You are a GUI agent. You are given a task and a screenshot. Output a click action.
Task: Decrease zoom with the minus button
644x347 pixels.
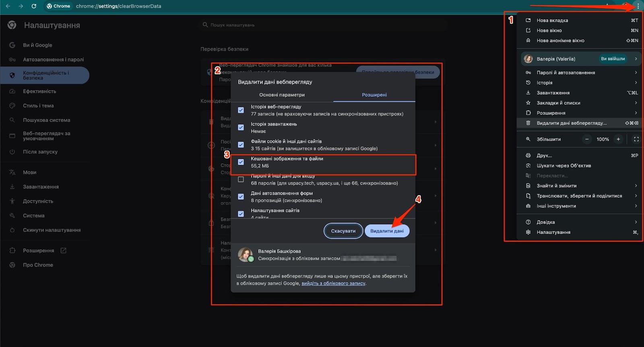(587, 139)
